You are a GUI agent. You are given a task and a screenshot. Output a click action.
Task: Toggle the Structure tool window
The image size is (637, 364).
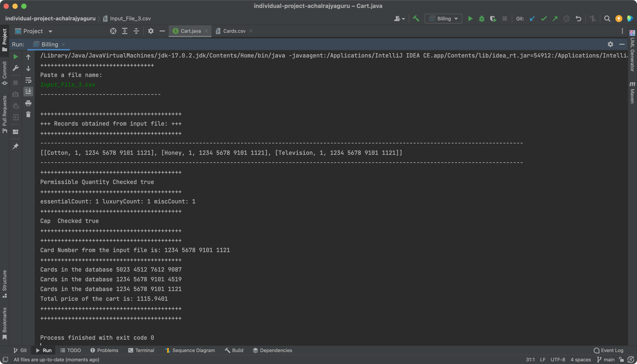4,284
